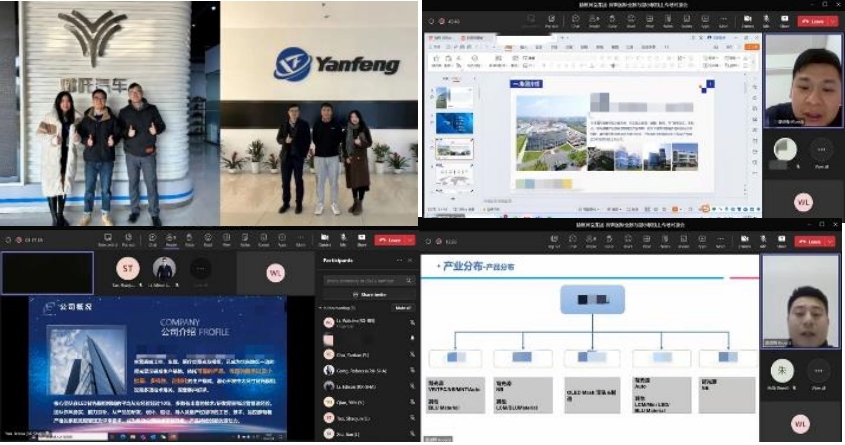Screen dimensions: 845x445
Task: Click Share in the Company Profile meeting toolbar
Action: pyautogui.click(x=362, y=240)
